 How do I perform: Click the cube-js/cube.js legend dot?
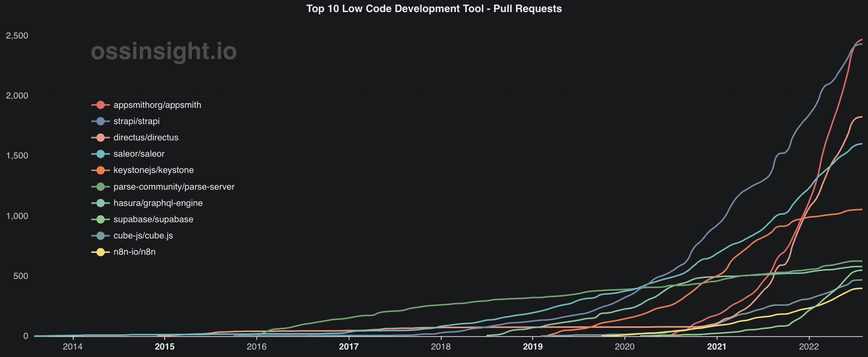click(101, 236)
